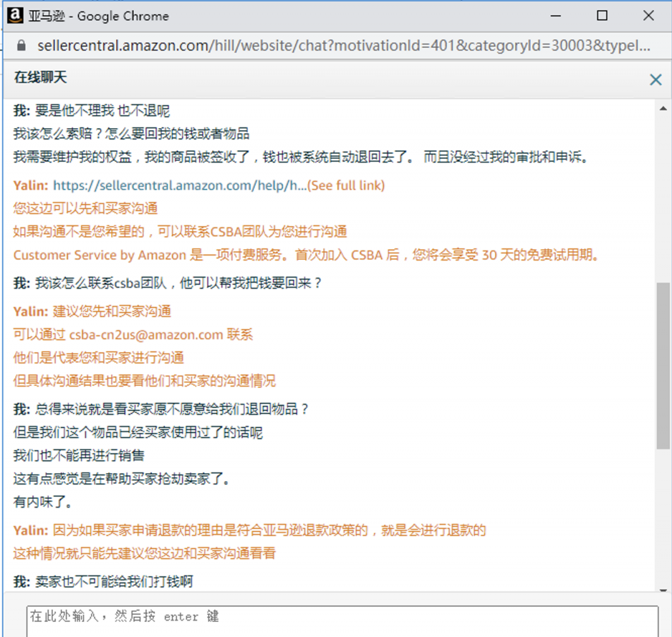
Task: Click the 在线聊天 header title
Action: click(40, 78)
